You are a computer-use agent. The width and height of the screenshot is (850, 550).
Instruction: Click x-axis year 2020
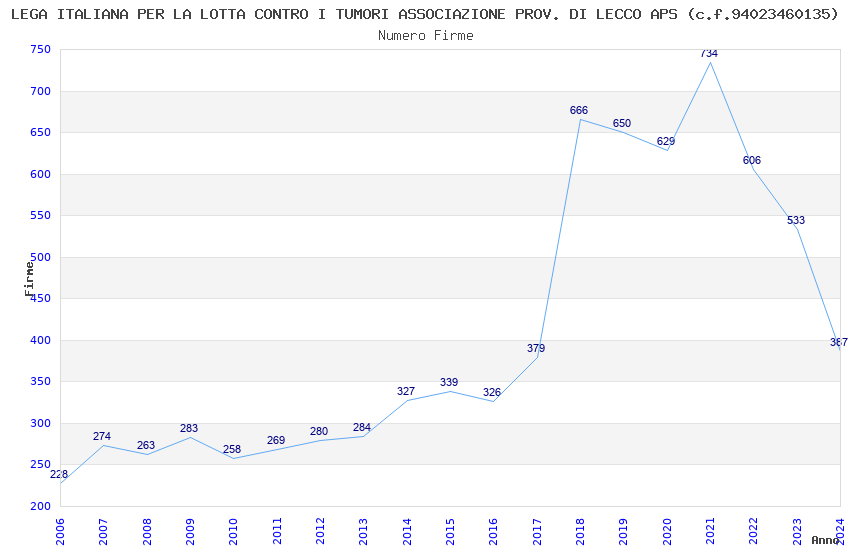(667, 532)
